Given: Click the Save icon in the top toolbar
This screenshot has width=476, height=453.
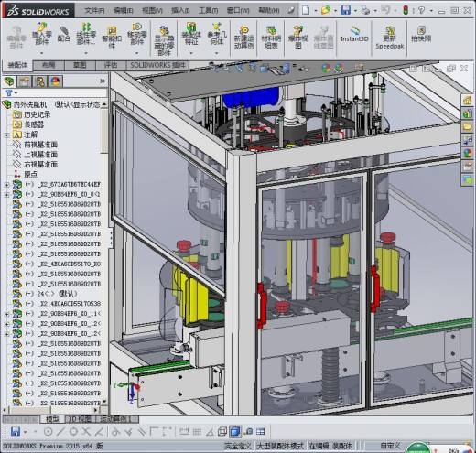Looking at the screenshot, I should point(346,10).
